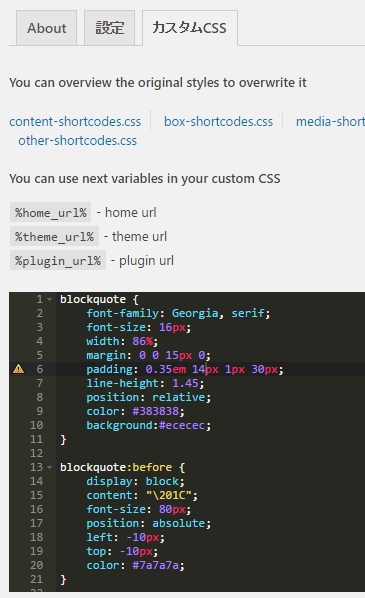Viewport: 365px width, 598px height.
Task: Click the %home_url% variable code
Action: (x=50, y=212)
